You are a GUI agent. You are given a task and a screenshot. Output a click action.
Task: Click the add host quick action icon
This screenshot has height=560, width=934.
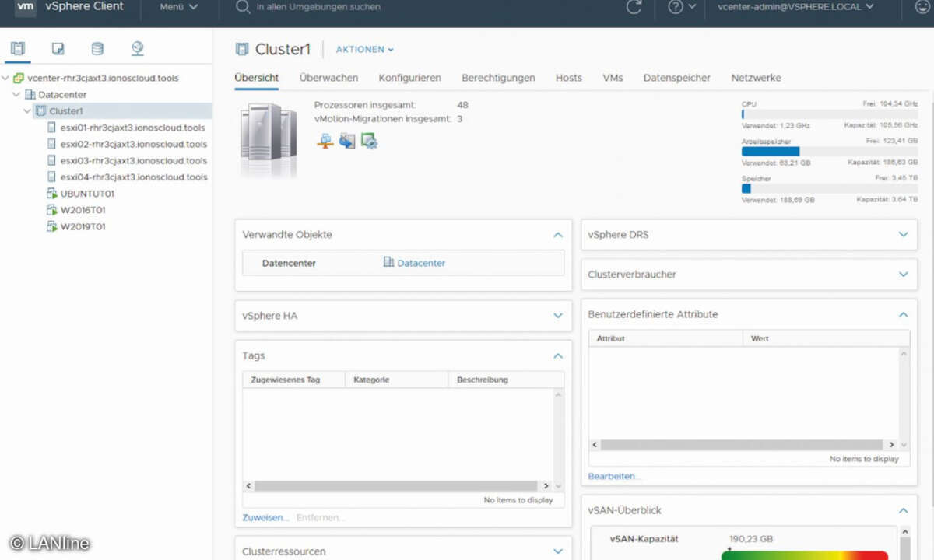[x=325, y=141]
